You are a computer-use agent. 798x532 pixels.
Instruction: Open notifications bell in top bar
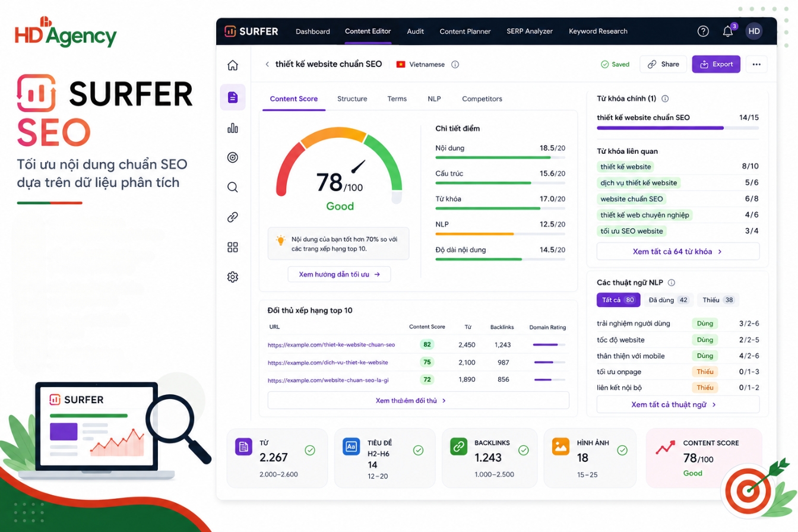728,31
